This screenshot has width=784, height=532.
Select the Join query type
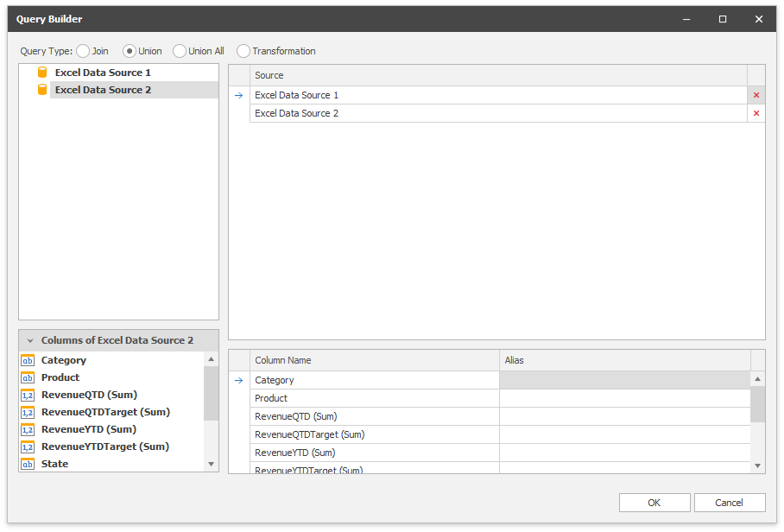83,51
